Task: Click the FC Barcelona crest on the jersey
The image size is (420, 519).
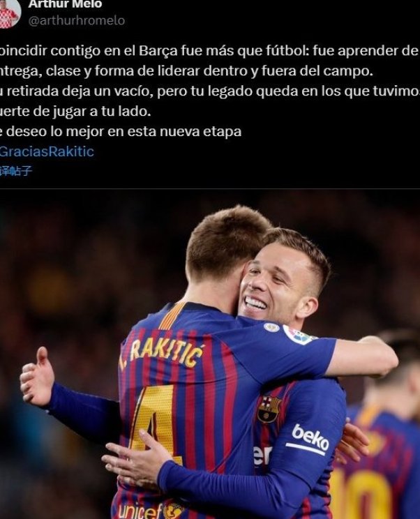Action: pyautogui.click(x=269, y=409)
